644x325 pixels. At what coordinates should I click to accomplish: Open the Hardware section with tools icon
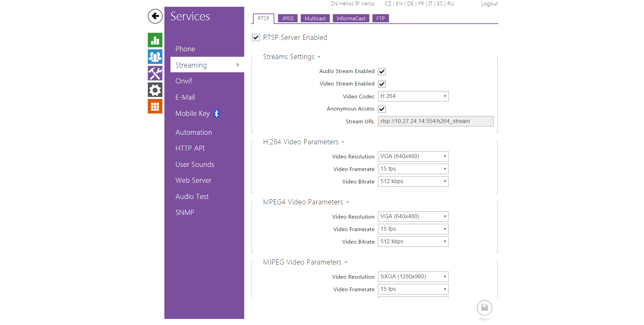point(155,73)
